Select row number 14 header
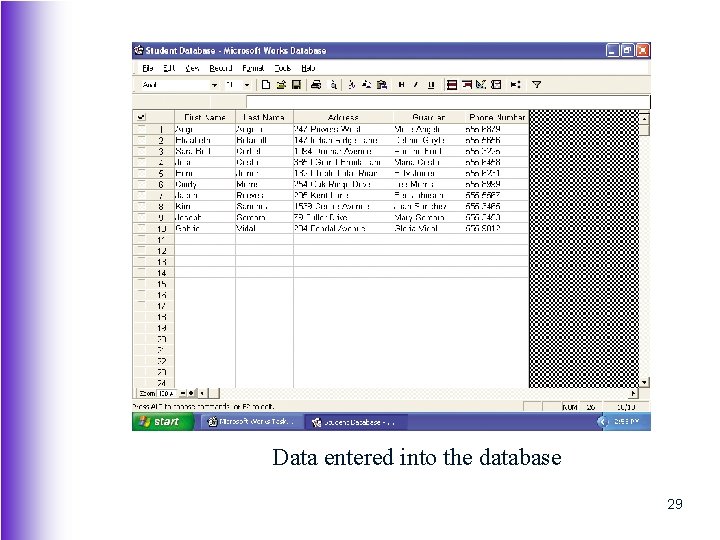The height and width of the screenshot is (540, 720). click(x=162, y=273)
